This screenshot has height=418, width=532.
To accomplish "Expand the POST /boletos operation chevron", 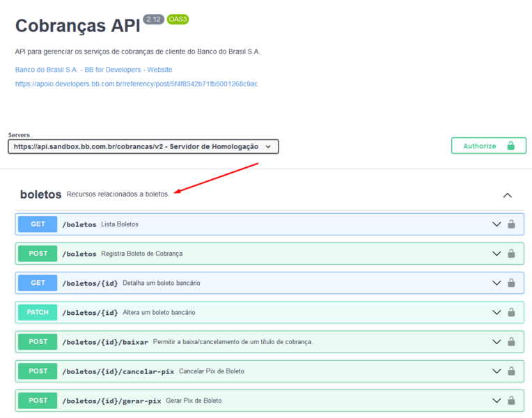I will tap(496, 254).
